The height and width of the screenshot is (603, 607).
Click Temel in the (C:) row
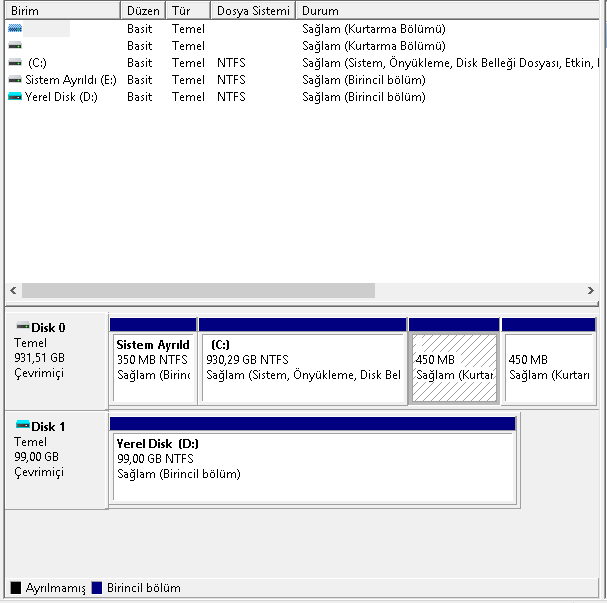point(188,63)
